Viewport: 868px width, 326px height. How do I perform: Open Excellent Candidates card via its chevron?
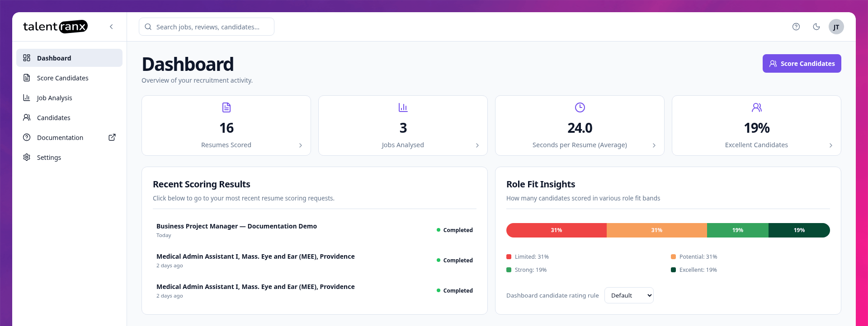tap(831, 145)
